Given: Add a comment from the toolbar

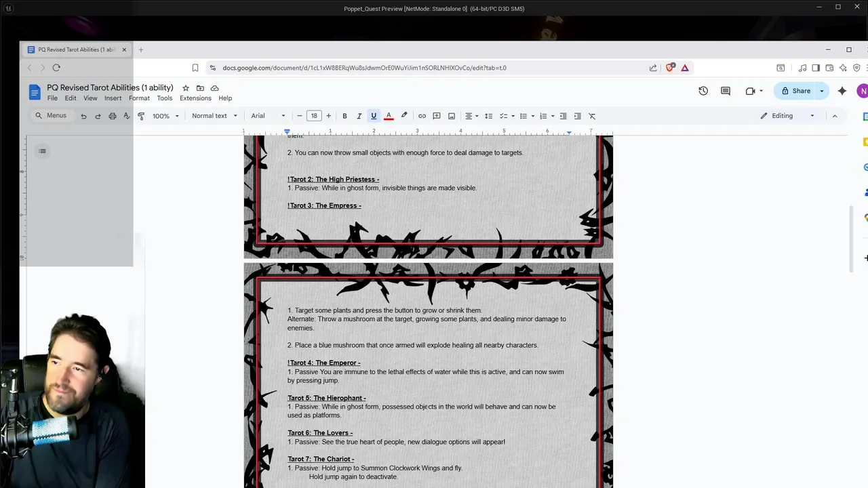Looking at the screenshot, I should [437, 116].
